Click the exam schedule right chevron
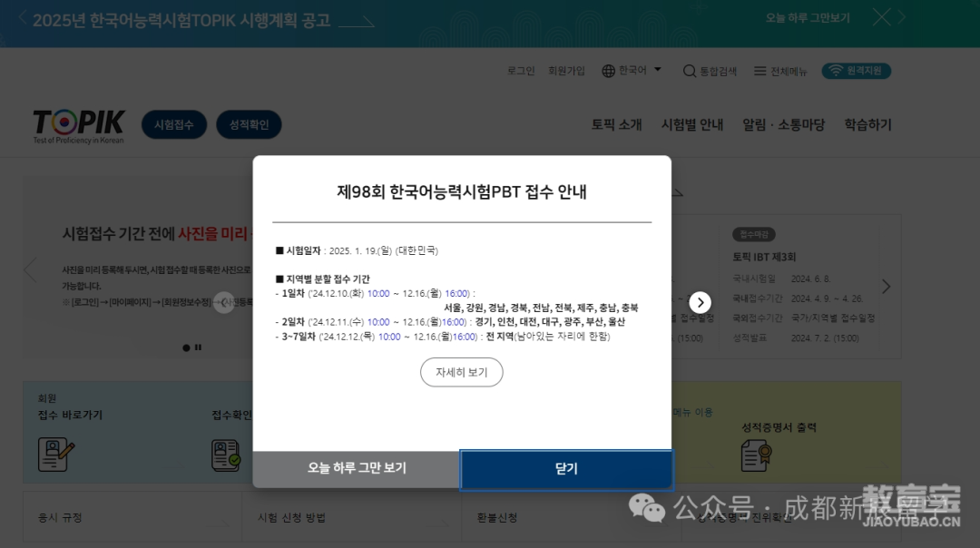This screenshot has height=548, width=980. tap(887, 287)
